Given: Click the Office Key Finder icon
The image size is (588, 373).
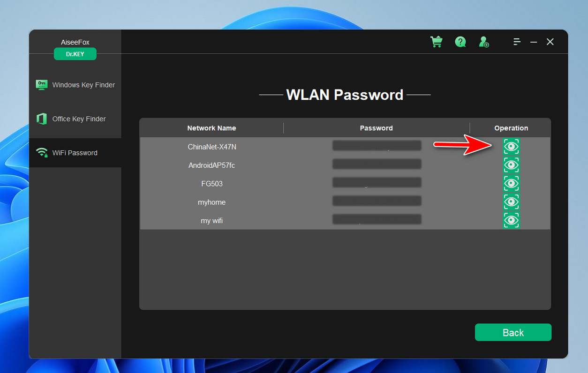Looking at the screenshot, I should 42,119.
